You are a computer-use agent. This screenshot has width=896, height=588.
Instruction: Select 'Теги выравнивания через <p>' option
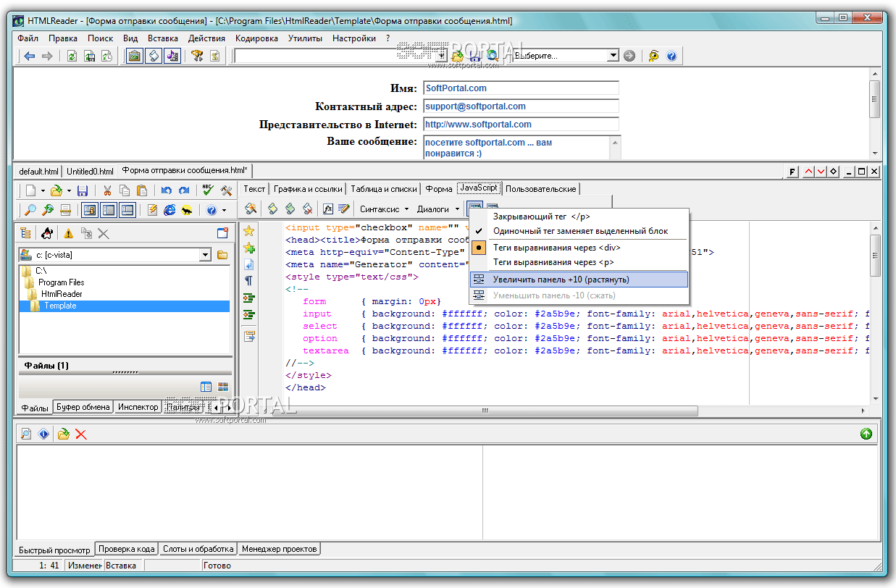(x=553, y=262)
